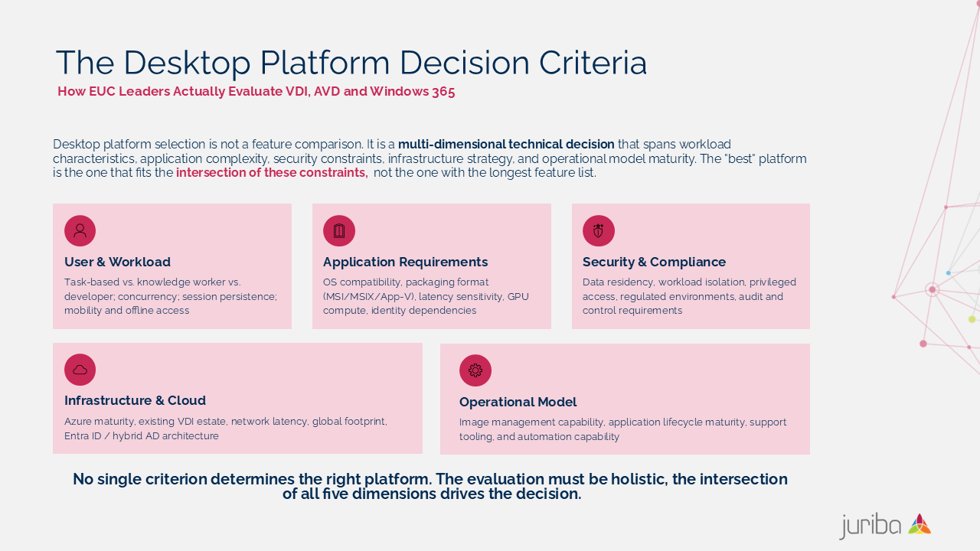Click the user profile icon
The height and width of the screenshot is (551, 980).
(80, 231)
